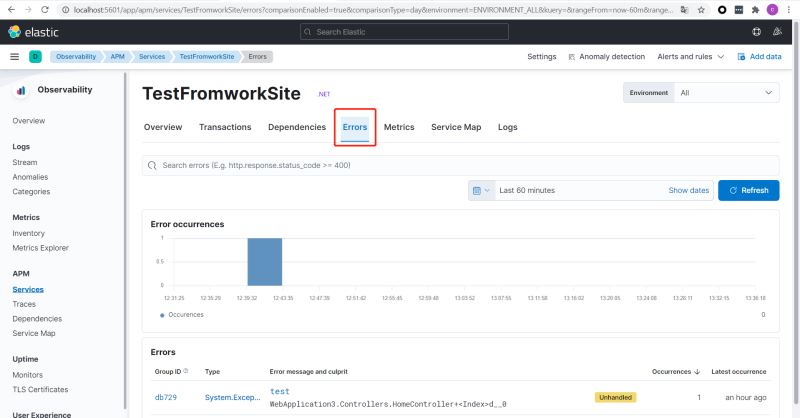Click the green D space avatar
800x418 pixels.
[x=35, y=57]
